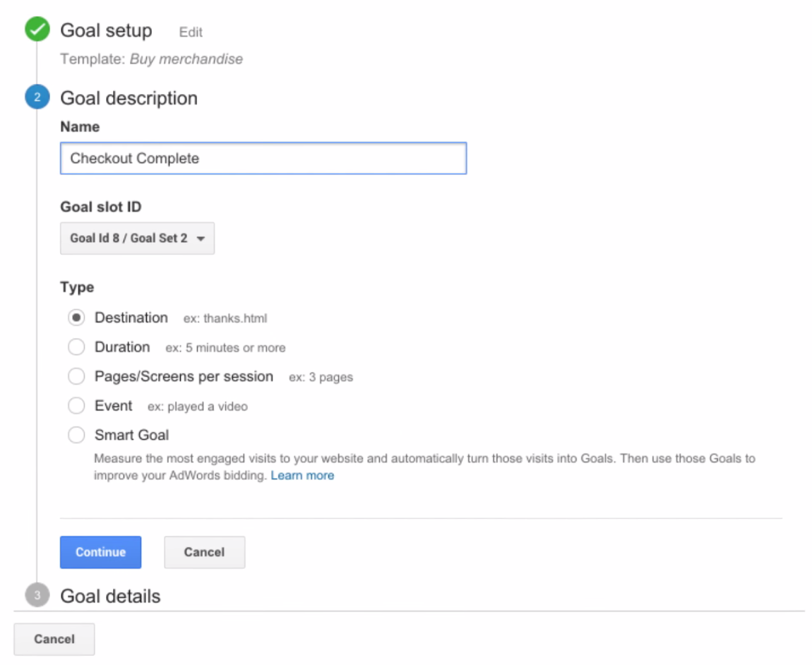Click the Goal setup step heading
Screen dimensions: 812x665
106,31
